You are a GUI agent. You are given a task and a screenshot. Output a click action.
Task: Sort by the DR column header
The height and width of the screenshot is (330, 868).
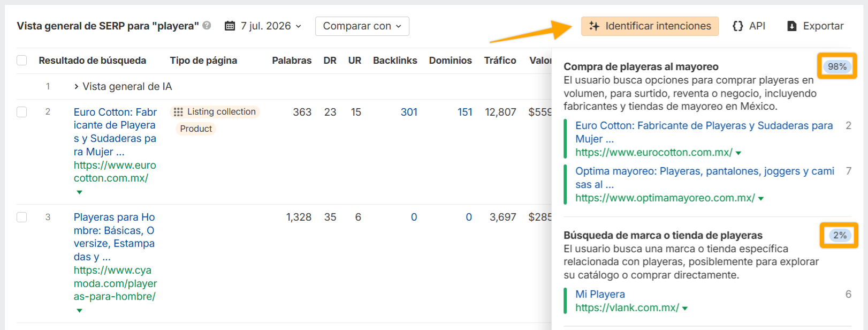330,61
